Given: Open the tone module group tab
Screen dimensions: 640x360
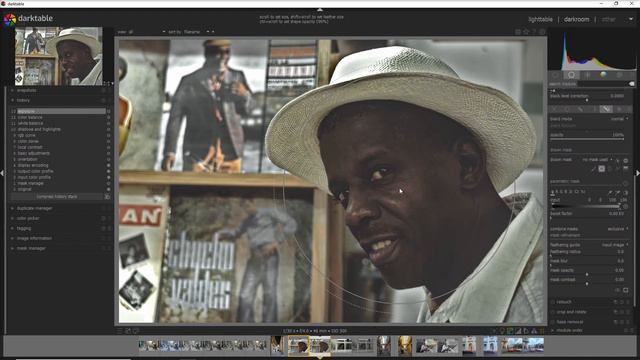Looking at the screenshot, I should (x=587, y=75).
